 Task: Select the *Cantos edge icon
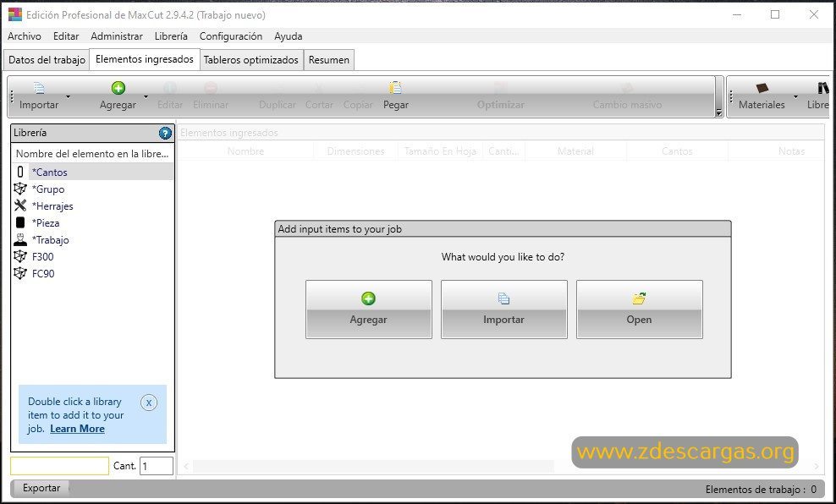(20, 172)
